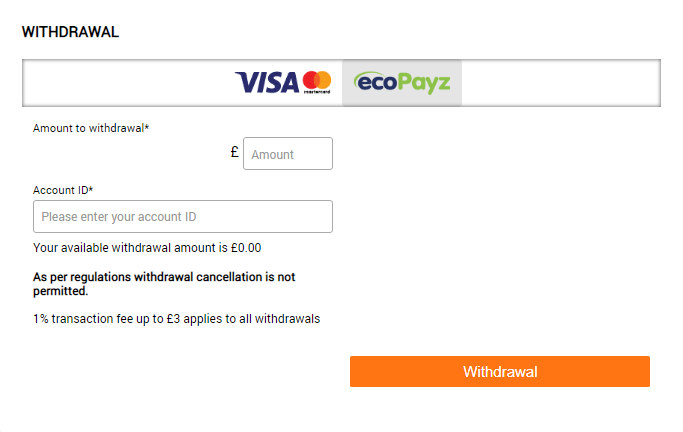Focus the Amount input field
Viewport: 683px width, 432px height.
[288, 154]
